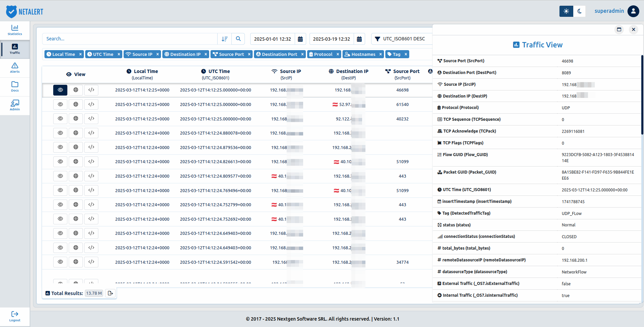Viewport: 644px width, 327px height.
Task: Select insertTimestamp 1741788745 value
Action: click(x=573, y=202)
